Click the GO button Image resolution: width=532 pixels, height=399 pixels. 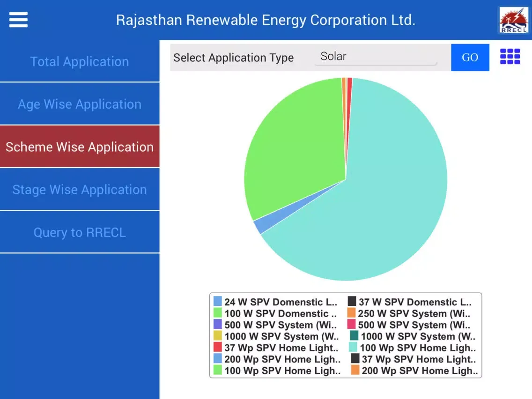coord(470,57)
